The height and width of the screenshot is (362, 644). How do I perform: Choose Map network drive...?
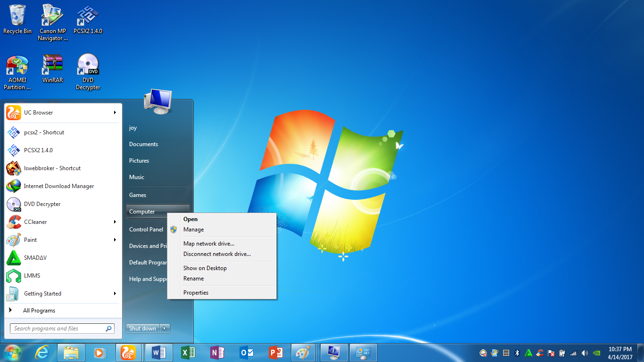222,244
